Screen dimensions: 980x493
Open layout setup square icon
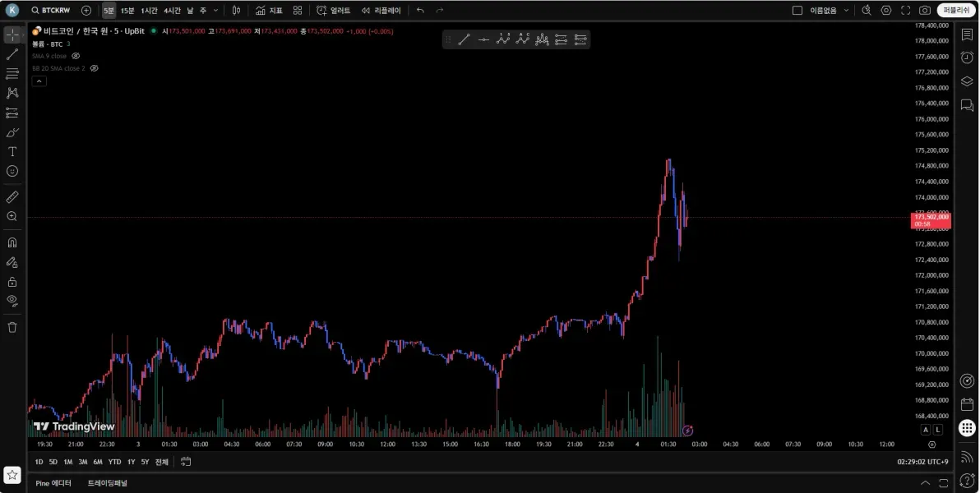tap(797, 11)
